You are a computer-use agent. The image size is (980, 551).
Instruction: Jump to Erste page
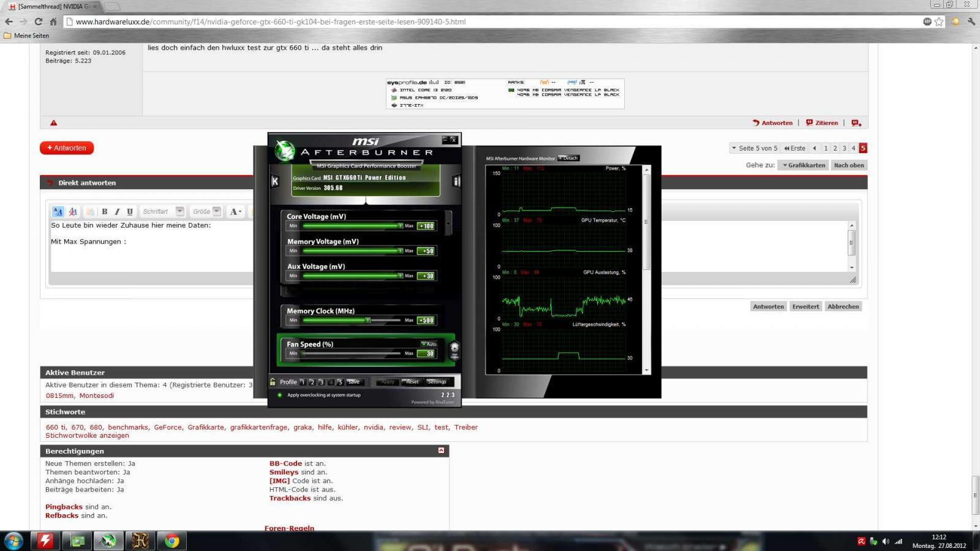(795, 148)
